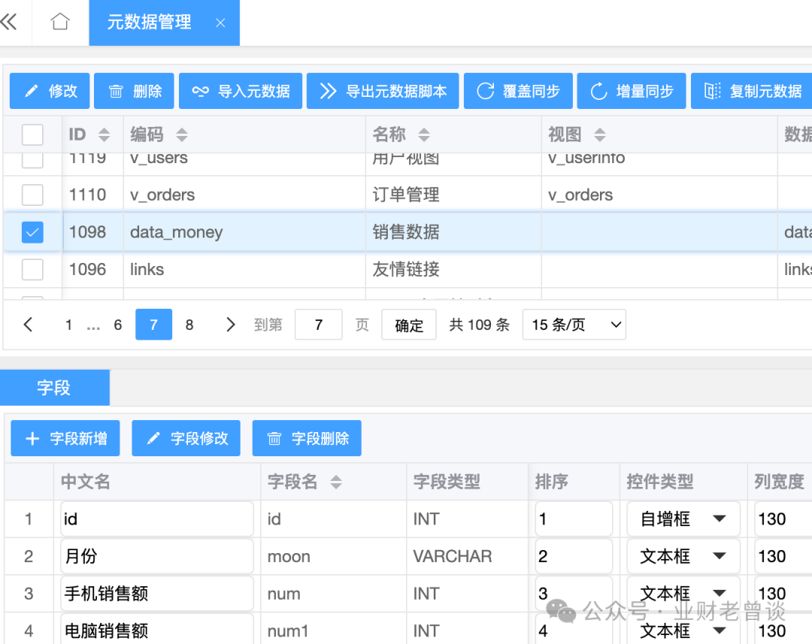Open 控件类型 dropdown for id row

pyautogui.click(x=683, y=519)
